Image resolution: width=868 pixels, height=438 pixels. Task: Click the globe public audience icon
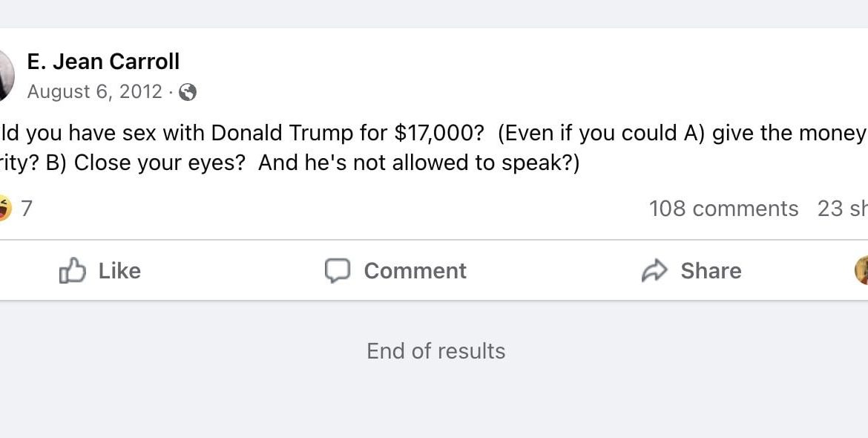tap(188, 92)
